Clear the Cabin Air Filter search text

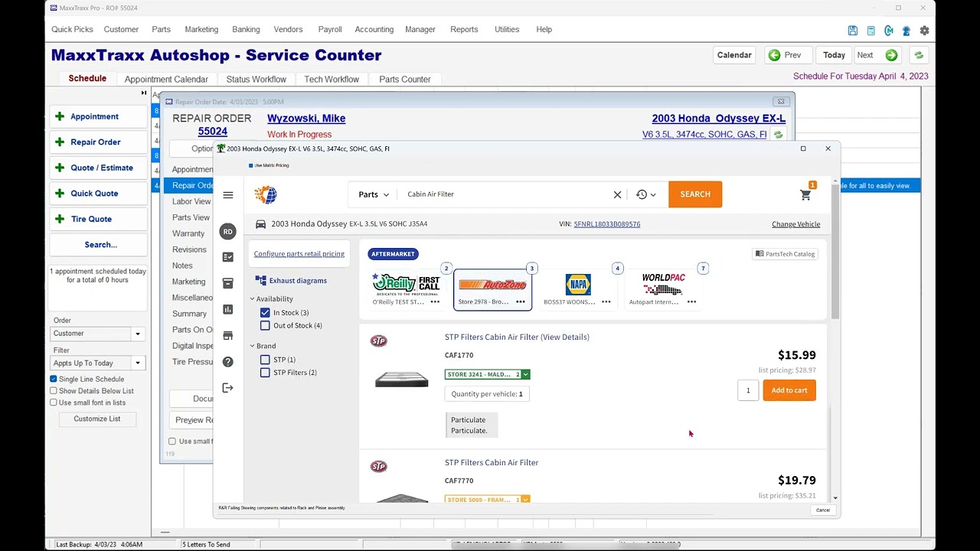click(x=617, y=194)
